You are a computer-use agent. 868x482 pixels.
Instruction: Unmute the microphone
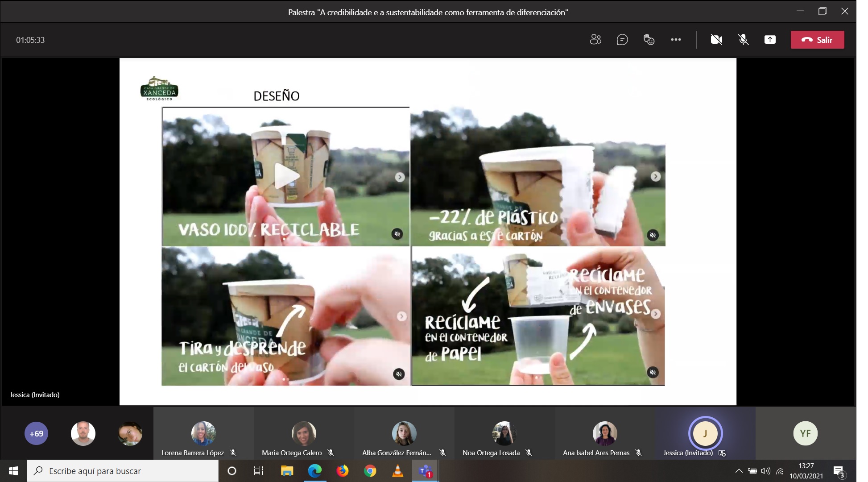743,40
